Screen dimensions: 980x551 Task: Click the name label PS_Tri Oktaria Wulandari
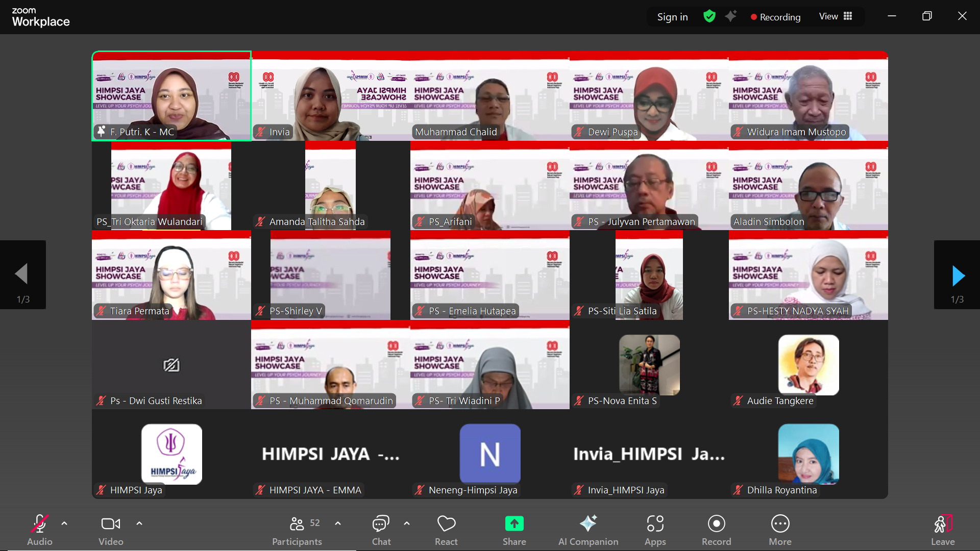click(150, 222)
